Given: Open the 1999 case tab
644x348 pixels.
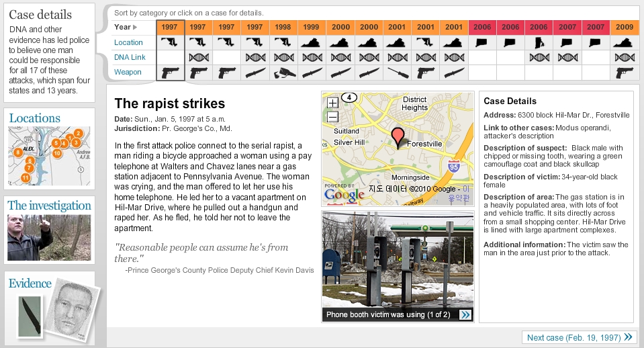Looking at the screenshot, I should [312, 27].
